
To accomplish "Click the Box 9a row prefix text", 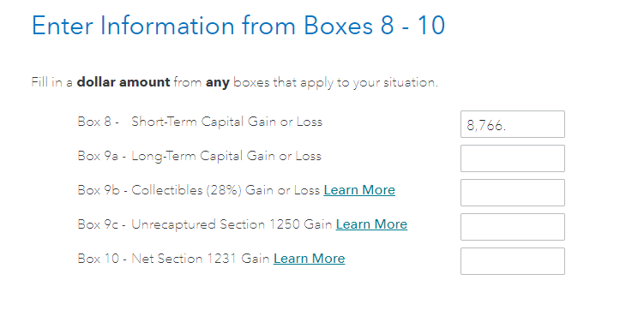I will (101, 156).
